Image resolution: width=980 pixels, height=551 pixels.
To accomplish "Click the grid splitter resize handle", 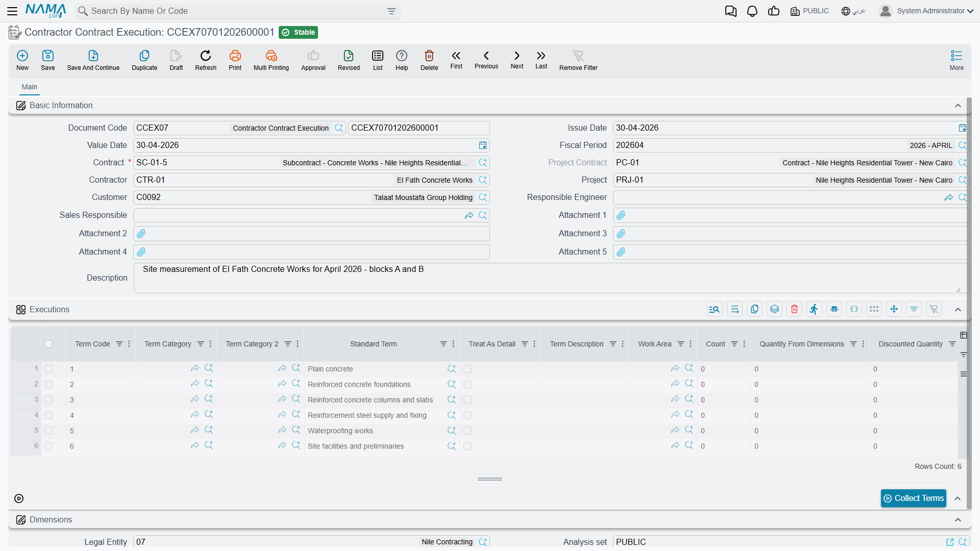I will click(x=490, y=479).
